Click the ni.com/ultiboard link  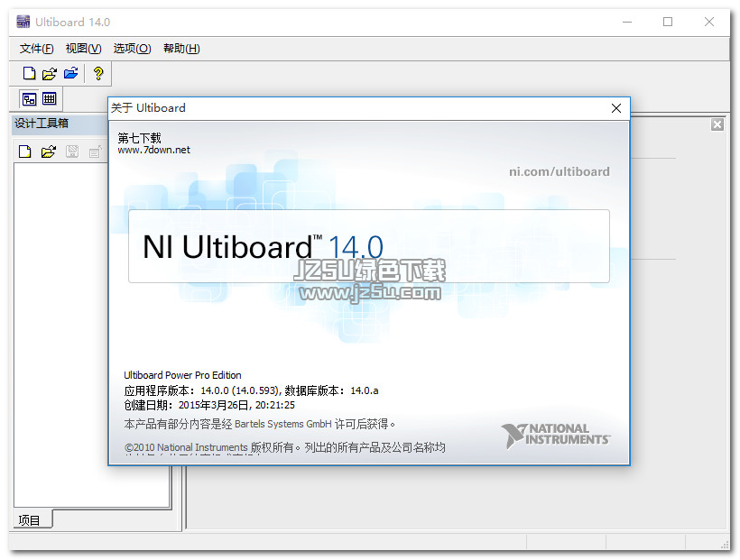pyautogui.click(x=560, y=171)
